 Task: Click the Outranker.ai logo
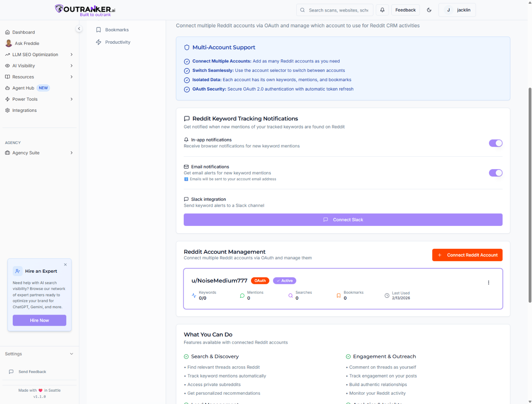[85, 10]
